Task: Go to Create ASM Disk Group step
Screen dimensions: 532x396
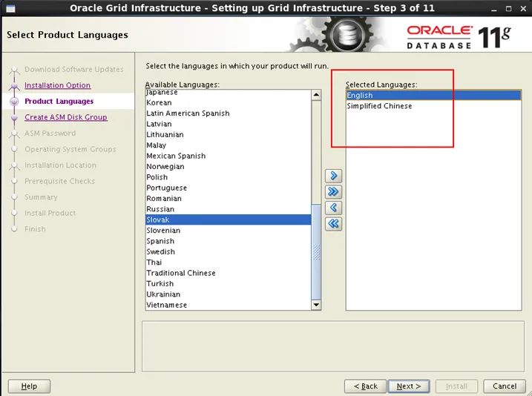Action: [x=66, y=117]
